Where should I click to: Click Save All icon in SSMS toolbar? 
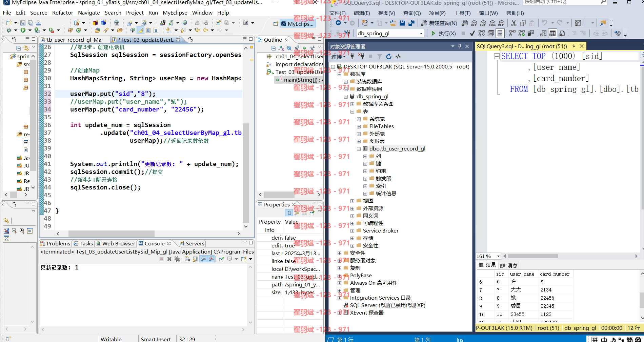click(411, 23)
